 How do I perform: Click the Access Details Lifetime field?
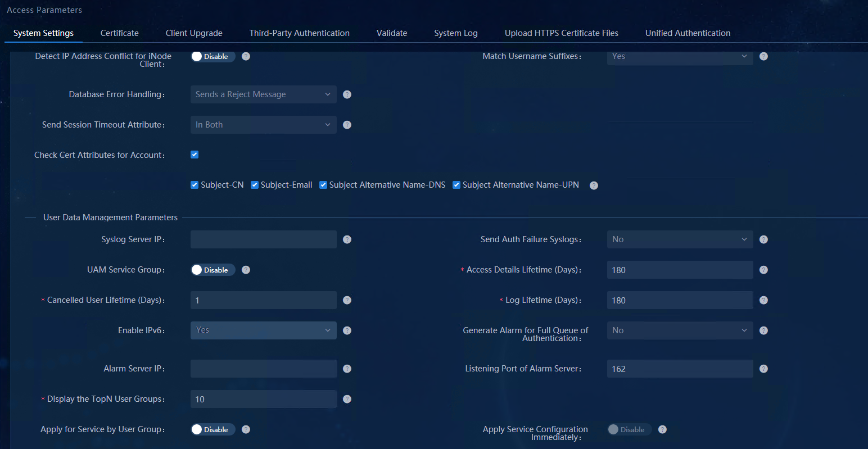pos(680,270)
